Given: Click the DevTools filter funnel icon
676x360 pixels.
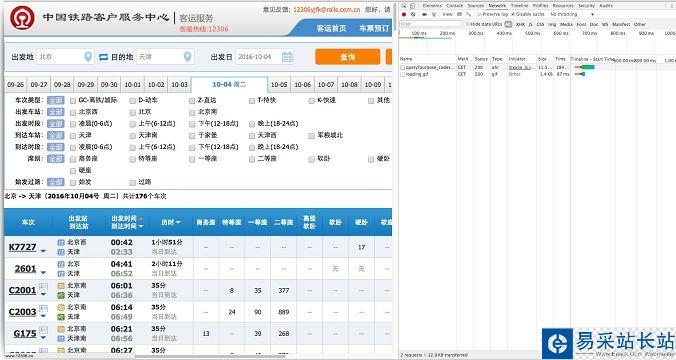Looking at the screenshot, I should click(x=434, y=14).
